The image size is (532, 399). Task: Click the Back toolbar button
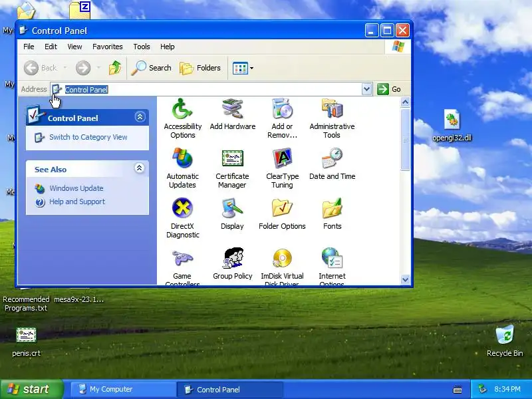40,68
